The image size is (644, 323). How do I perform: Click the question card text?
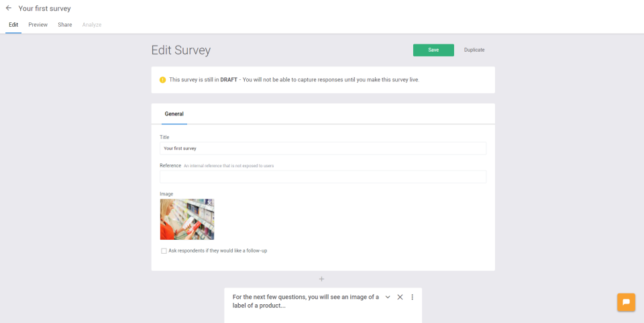[x=305, y=301]
